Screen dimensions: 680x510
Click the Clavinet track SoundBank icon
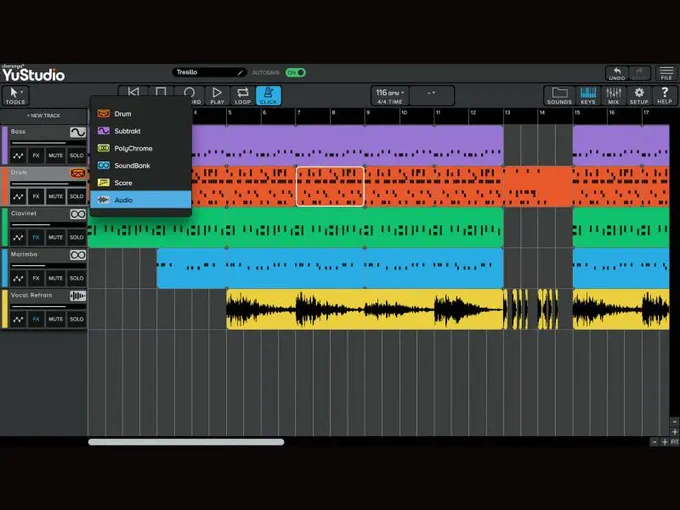pos(78,214)
